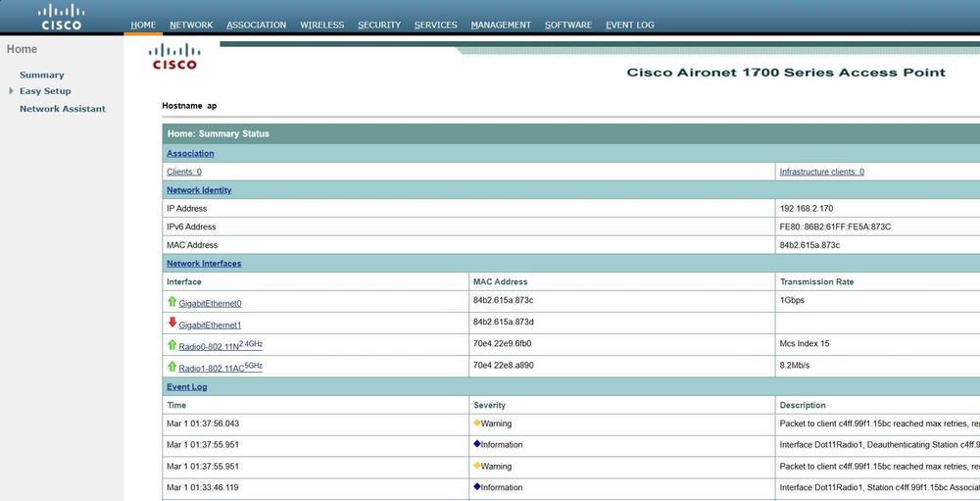Click the Cisco logo beside the page title

(x=174, y=56)
